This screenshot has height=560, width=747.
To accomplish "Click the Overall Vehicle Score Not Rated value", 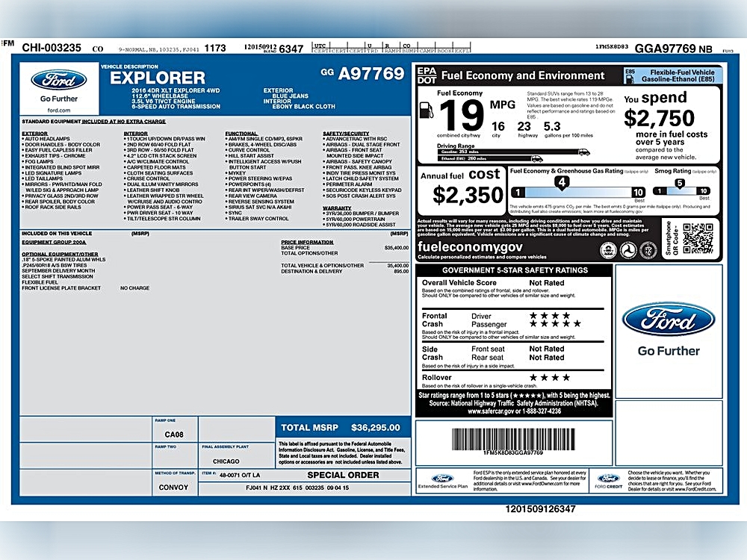I will pos(547,283).
